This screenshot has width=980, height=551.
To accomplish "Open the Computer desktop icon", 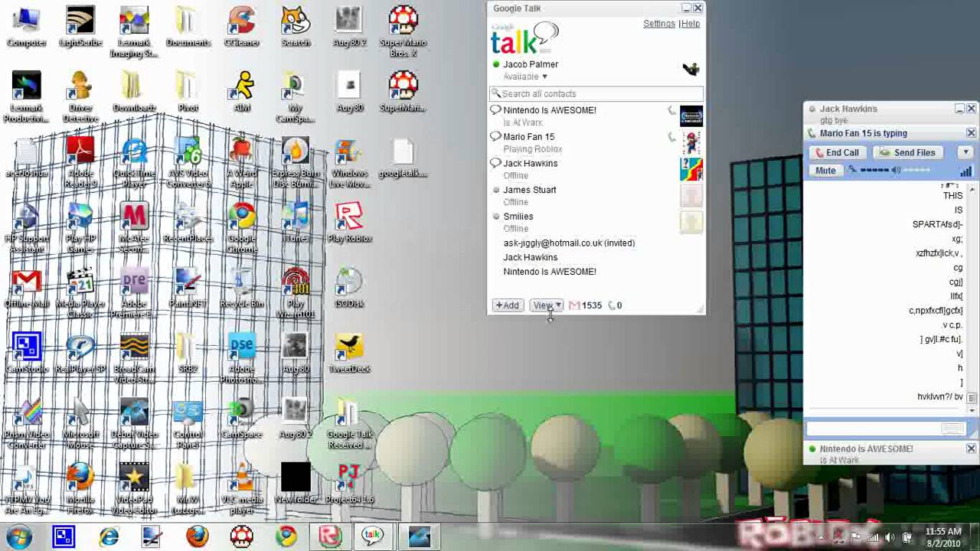I will (27, 26).
